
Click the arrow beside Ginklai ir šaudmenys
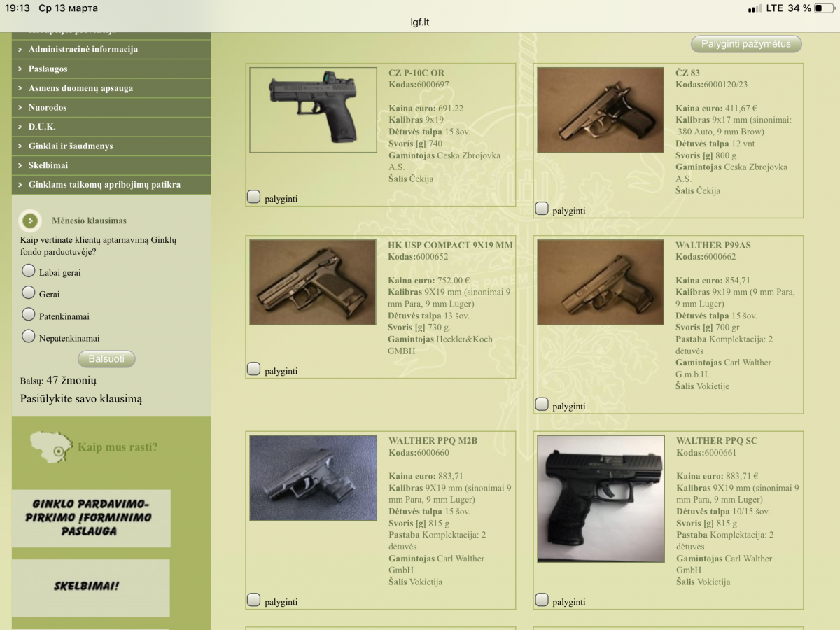pos(20,146)
